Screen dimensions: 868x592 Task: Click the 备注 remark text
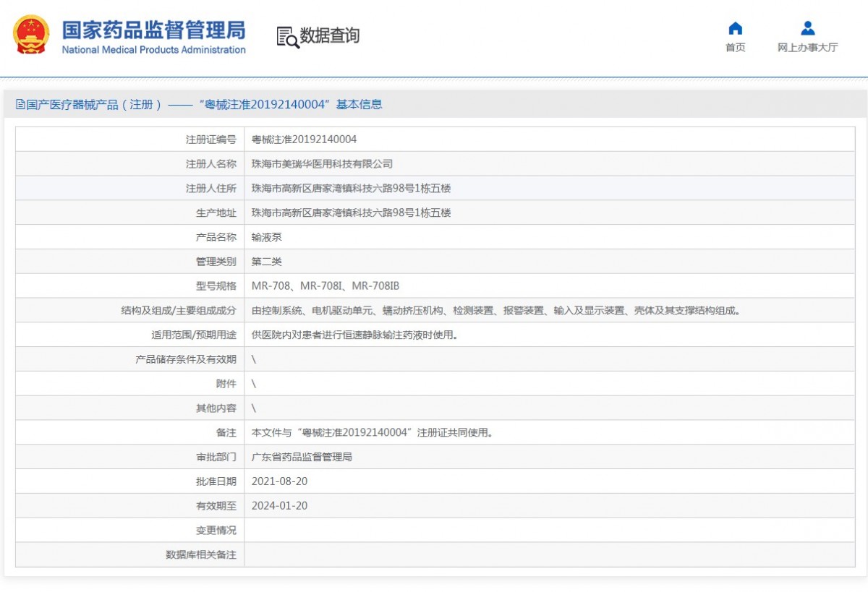coord(373,433)
